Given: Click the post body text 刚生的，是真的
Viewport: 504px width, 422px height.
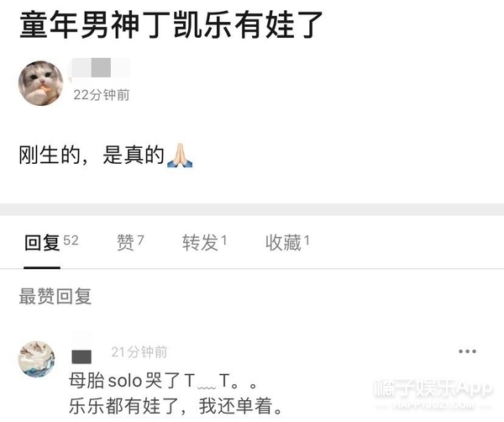Looking at the screenshot, I should click(92, 155).
